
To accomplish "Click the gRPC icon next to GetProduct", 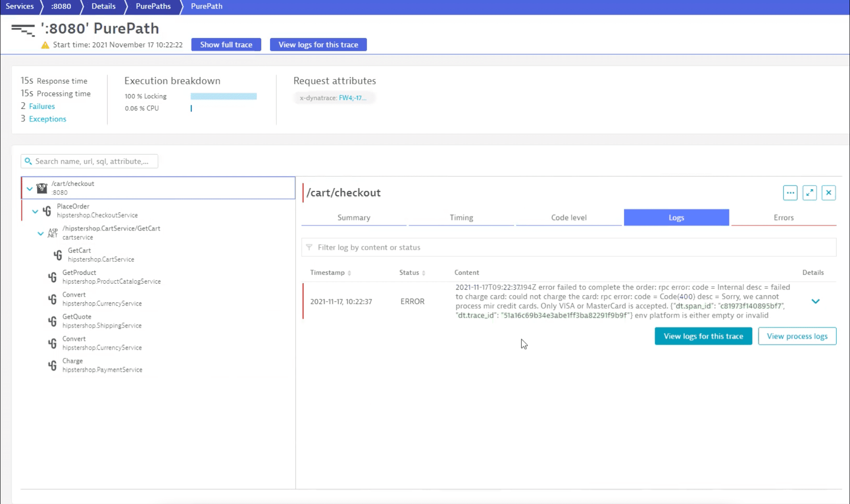I will point(52,277).
